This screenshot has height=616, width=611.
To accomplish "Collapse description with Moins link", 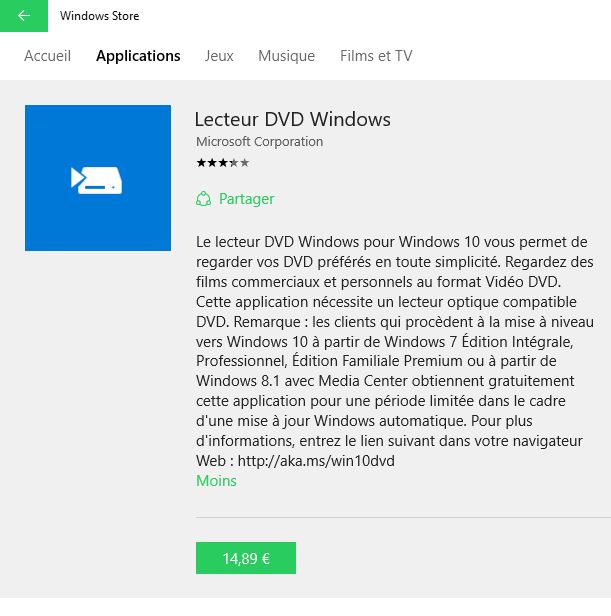I will click(216, 481).
